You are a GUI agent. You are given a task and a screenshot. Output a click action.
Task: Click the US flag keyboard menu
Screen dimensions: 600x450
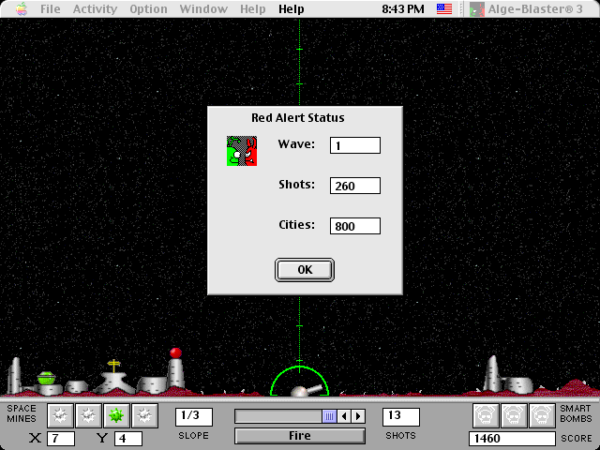click(444, 9)
